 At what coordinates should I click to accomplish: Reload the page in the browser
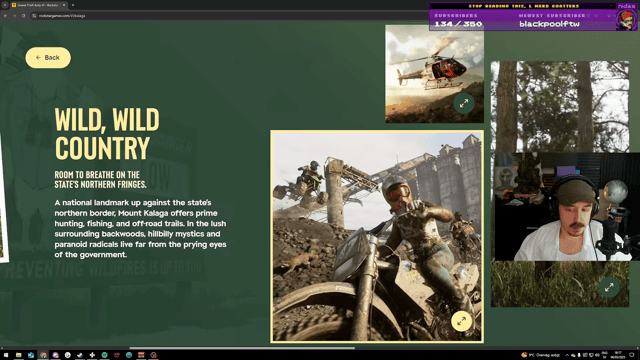coord(23,16)
